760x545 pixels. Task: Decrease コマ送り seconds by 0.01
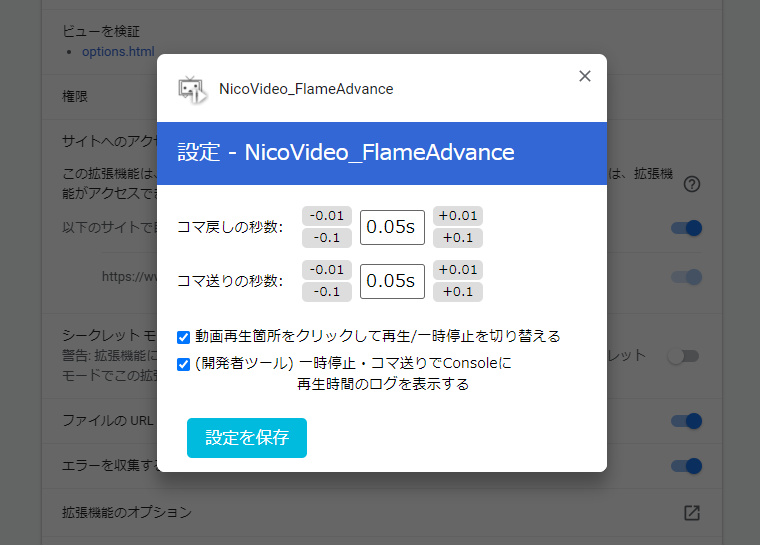pos(327,270)
